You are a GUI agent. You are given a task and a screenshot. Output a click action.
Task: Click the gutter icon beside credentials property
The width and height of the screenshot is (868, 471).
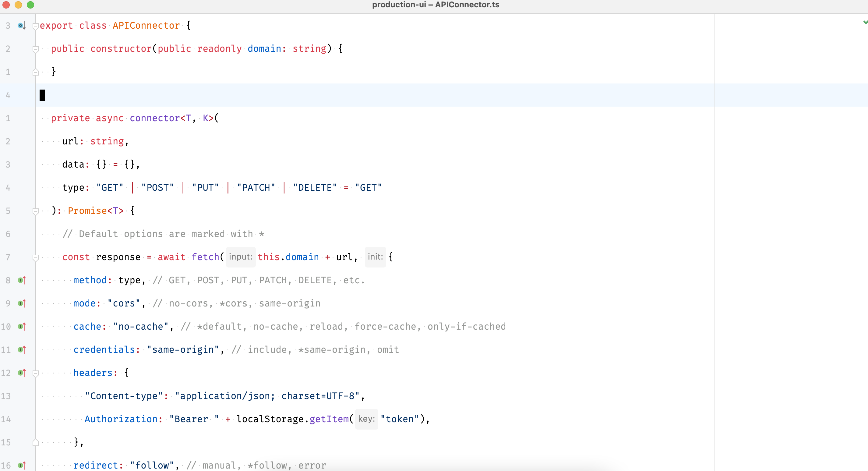click(22, 350)
